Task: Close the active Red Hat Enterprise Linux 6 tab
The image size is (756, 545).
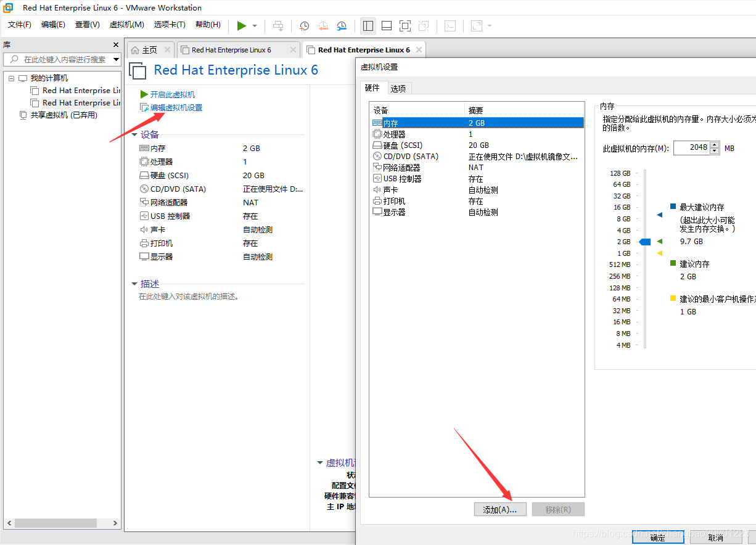Action: (419, 50)
